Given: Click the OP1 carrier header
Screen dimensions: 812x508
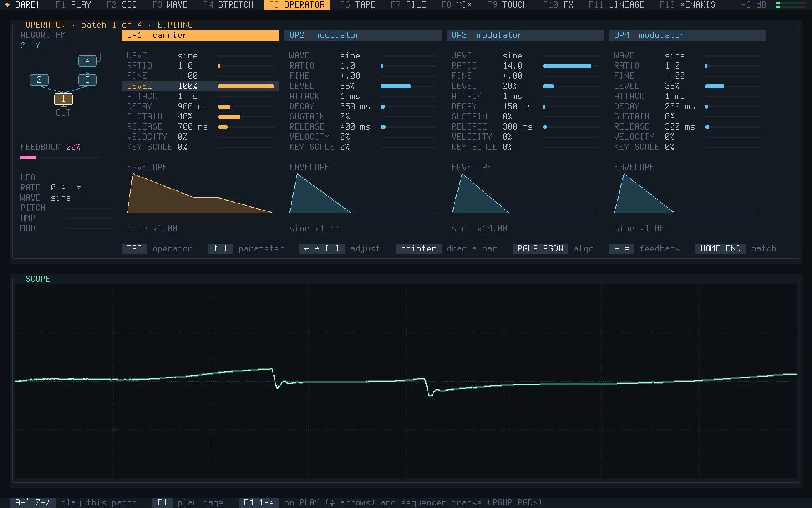Looking at the screenshot, I should point(200,36).
